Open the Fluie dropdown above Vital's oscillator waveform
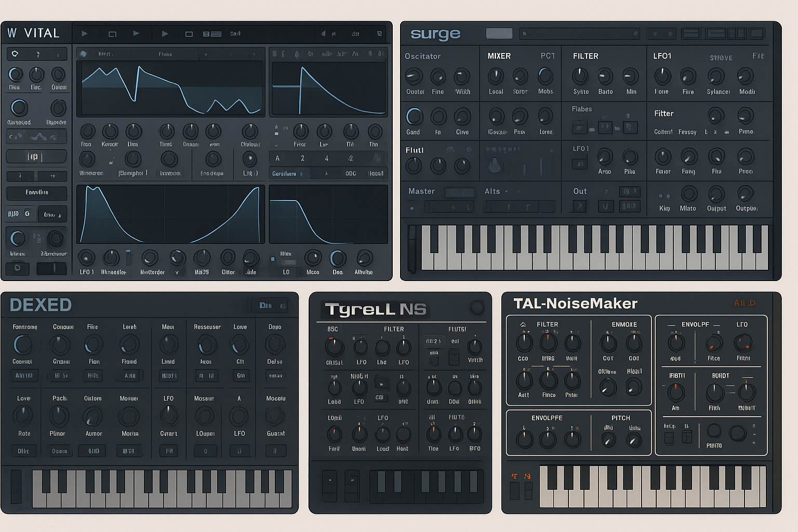The height and width of the screenshot is (532, 798). [x=165, y=54]
